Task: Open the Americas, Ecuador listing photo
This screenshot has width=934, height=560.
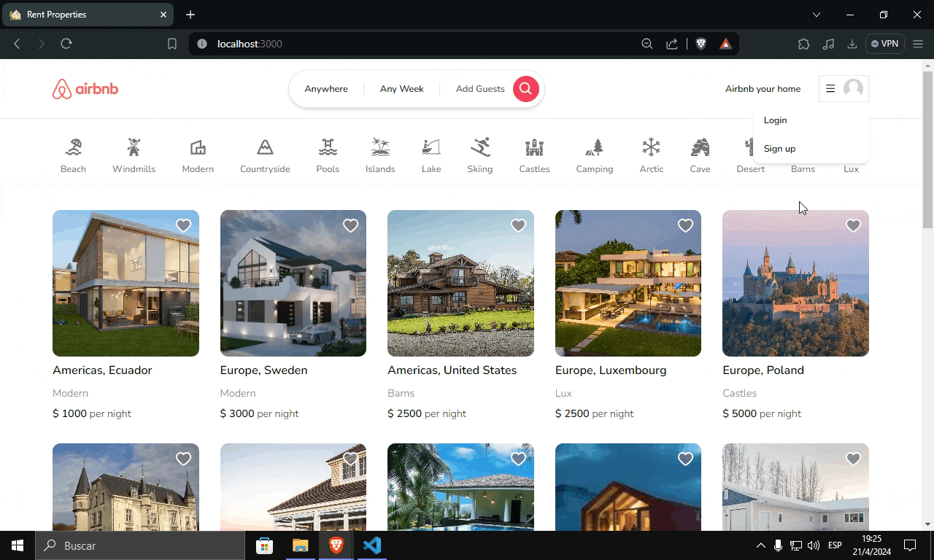Action: click(126, 283)
